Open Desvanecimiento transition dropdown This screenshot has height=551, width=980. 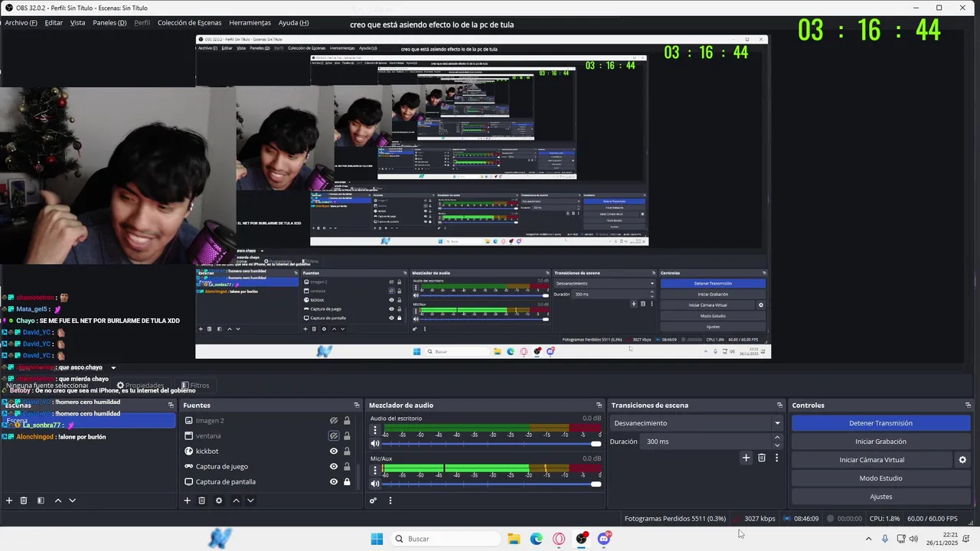[x=697, y=423]
